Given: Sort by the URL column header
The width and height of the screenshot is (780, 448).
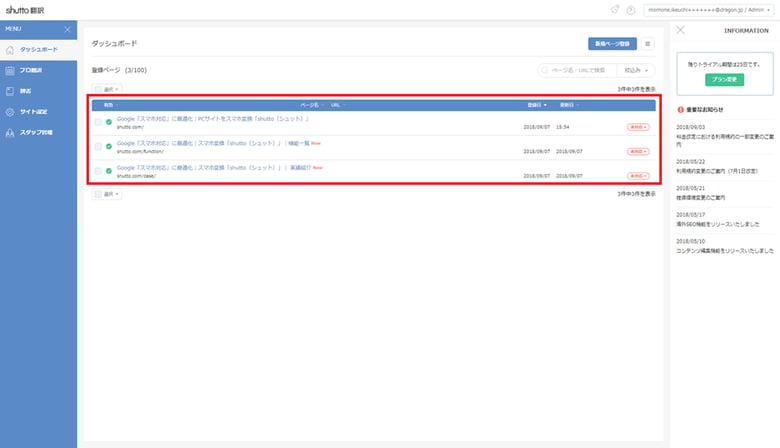Looking at the screenshot, I should 338,105.
